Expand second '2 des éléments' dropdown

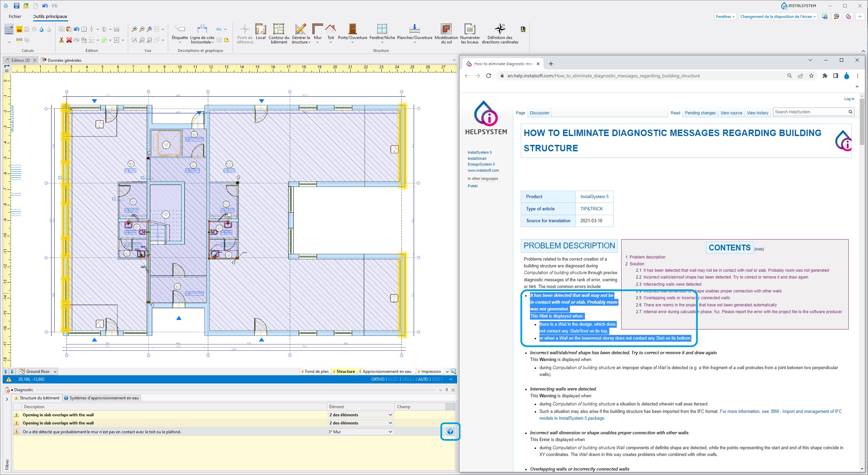pyautogui.click(x=390, y=423)
